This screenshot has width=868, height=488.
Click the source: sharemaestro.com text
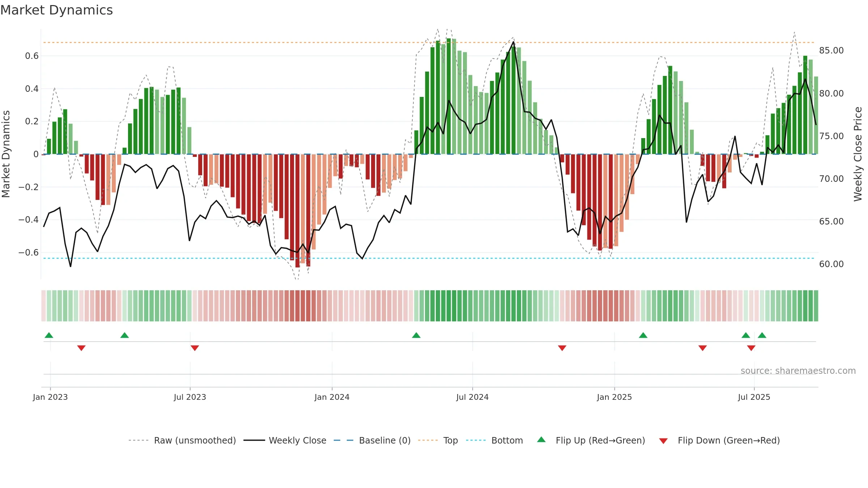coord(798,371)
